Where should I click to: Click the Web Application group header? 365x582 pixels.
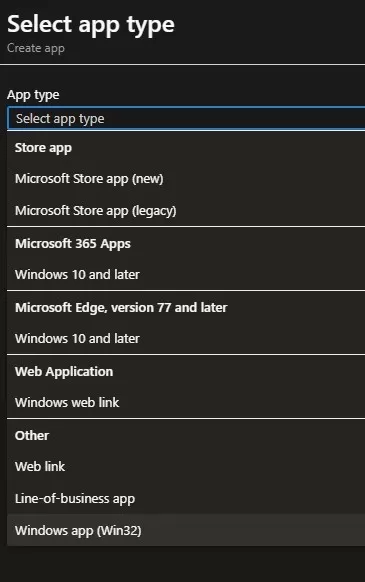64,372
